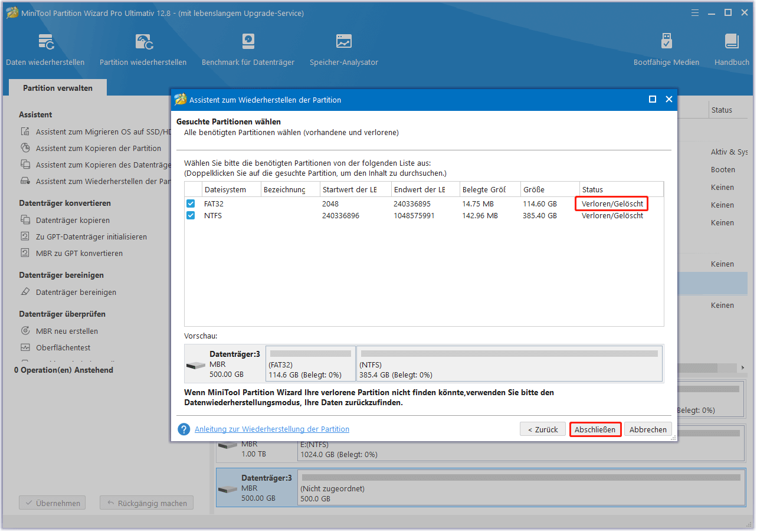Sort by Dateisystem column header
The image size is (757, 532).
click(x=231, y=189)
